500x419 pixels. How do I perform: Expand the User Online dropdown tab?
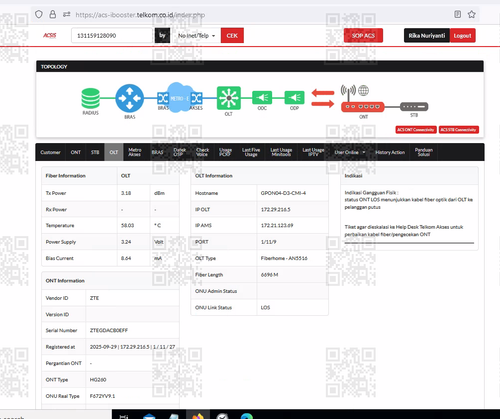pos(350,152)
